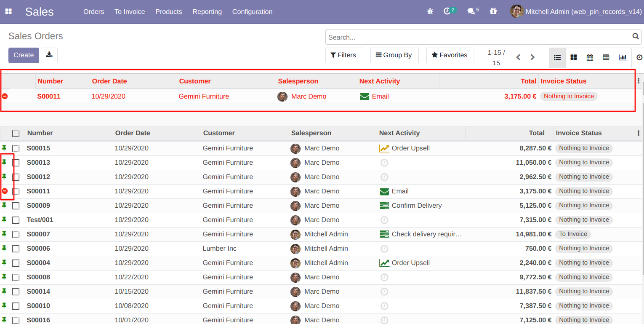The height and width of the screenshot is (324, 644).
Task: Open the apps menu grid icon
Action: click(x=8, y=11)
